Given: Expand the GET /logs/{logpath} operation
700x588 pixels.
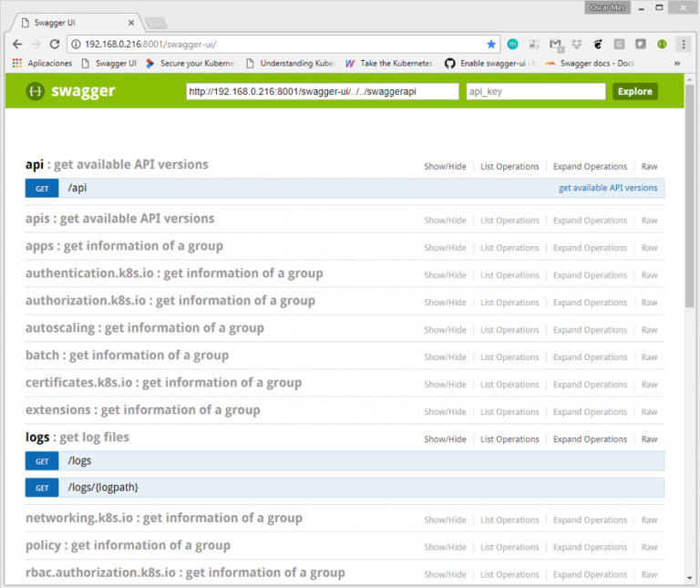Looking at the screenshot, I should tap(345, 488).
